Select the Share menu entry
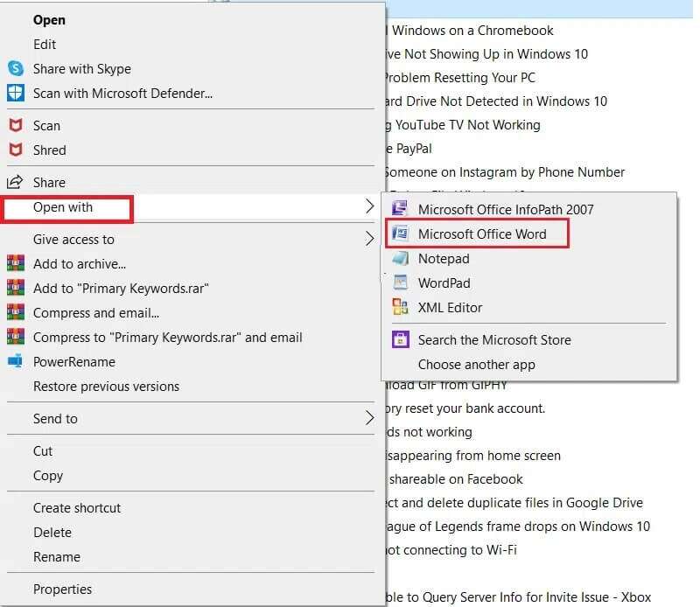Screen dimensions: 700x607 click(x=191, y=182)
